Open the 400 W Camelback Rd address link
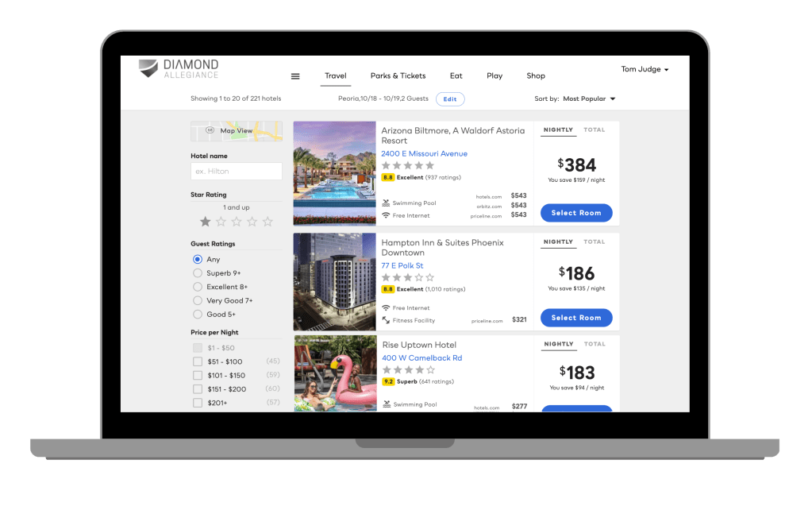Screen dimensions: 812x510 (x=422, y=358)
